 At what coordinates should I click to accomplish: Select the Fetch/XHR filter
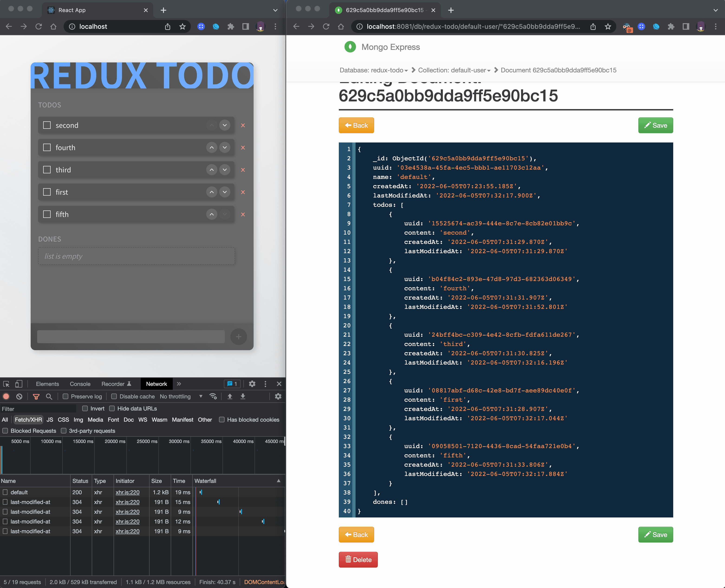pos(29,420)
